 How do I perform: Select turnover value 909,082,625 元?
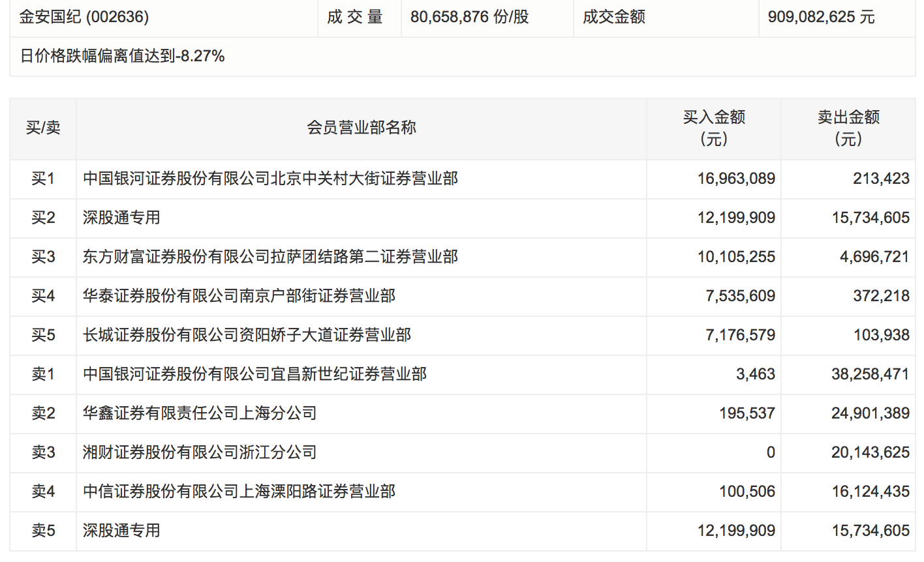(822, 17)
